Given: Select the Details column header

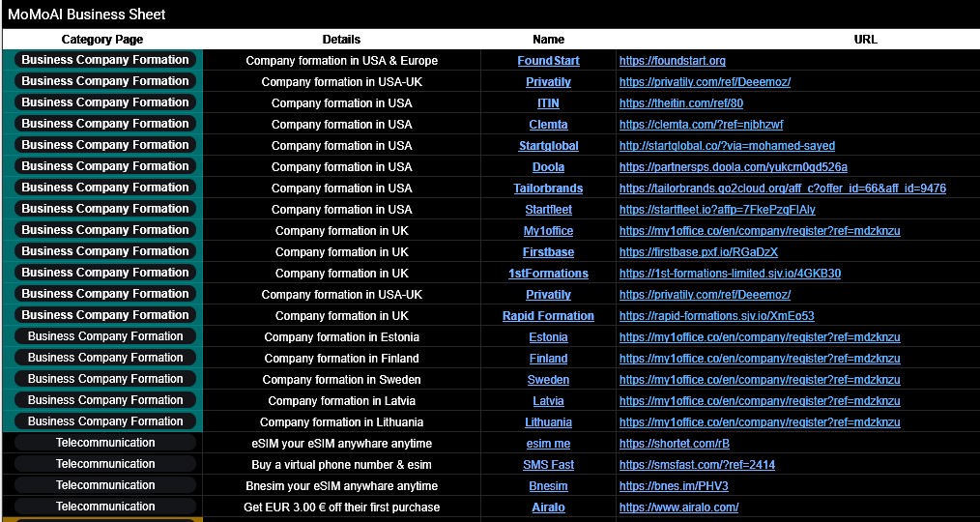Looking at the screenshot, I should pyautogui.click(x=341, y=40).
